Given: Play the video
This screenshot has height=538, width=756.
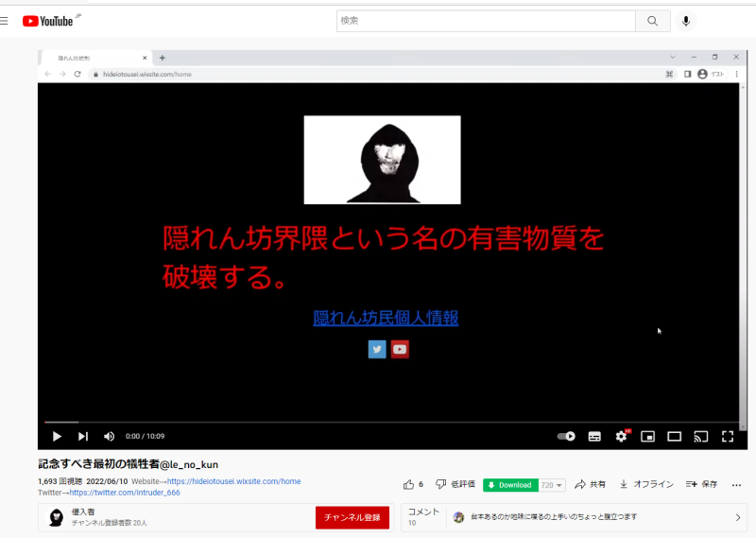Looking at the screenshot, I should tap(57, 436).
